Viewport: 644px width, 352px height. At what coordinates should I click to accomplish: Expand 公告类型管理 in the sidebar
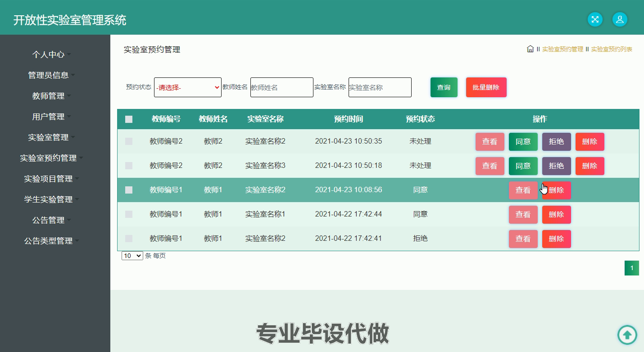pos(51,241)
